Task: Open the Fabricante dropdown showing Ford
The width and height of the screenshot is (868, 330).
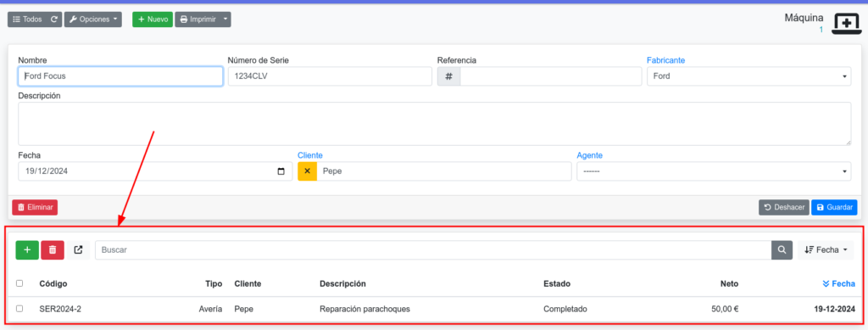Action: tap(749, 76)
